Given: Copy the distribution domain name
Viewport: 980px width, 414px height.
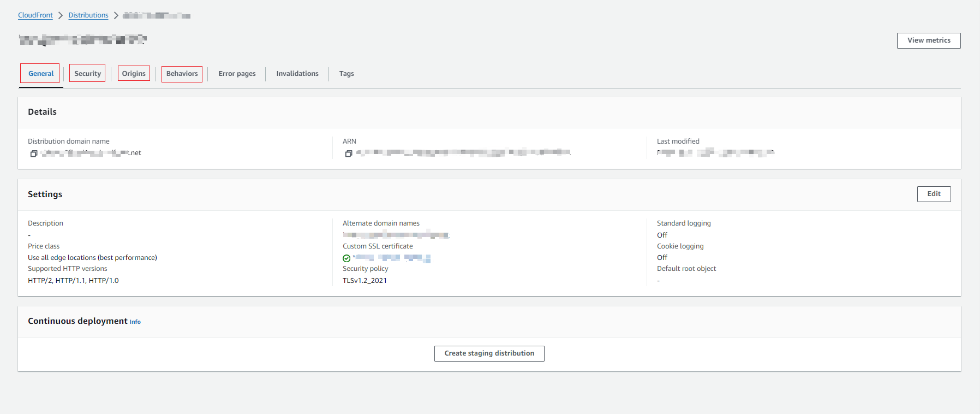Looking at the screenshot, I should pos(34,153).
